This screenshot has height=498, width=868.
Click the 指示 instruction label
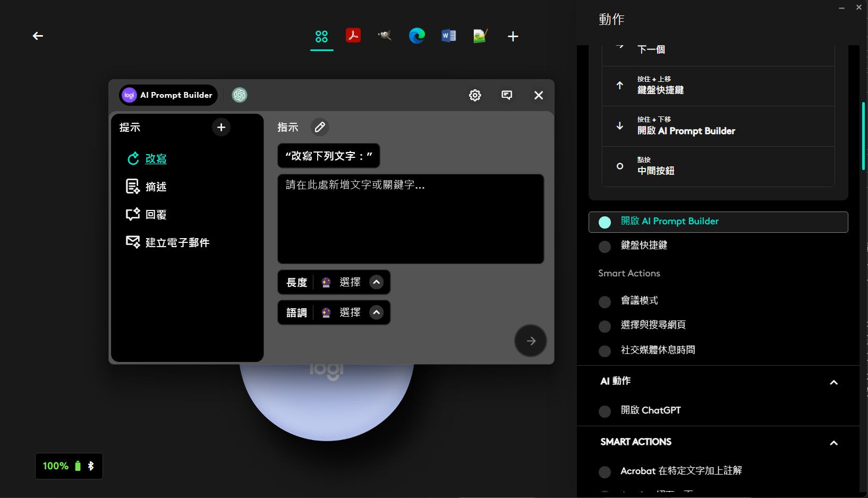[288, 127]
